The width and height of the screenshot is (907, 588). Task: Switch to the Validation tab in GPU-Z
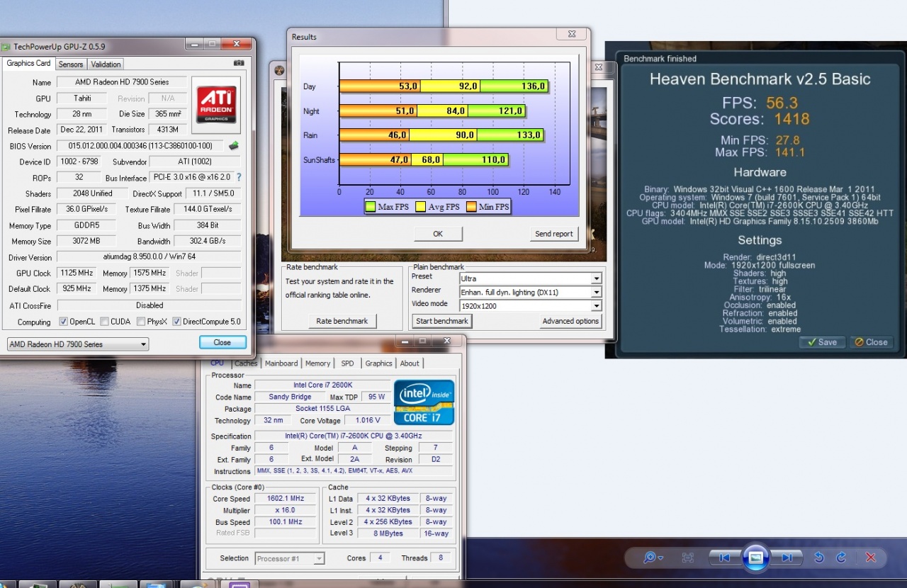[x=107, y=64]
